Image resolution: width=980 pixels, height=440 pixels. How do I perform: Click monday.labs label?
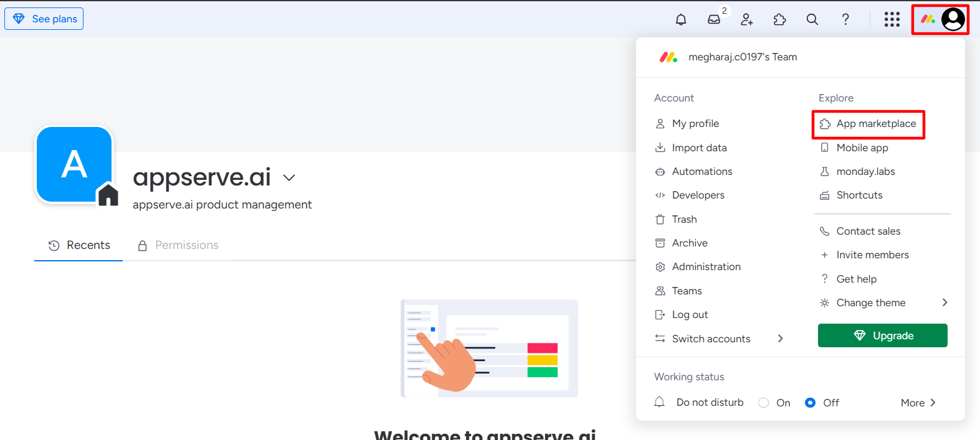pos(866,172)
